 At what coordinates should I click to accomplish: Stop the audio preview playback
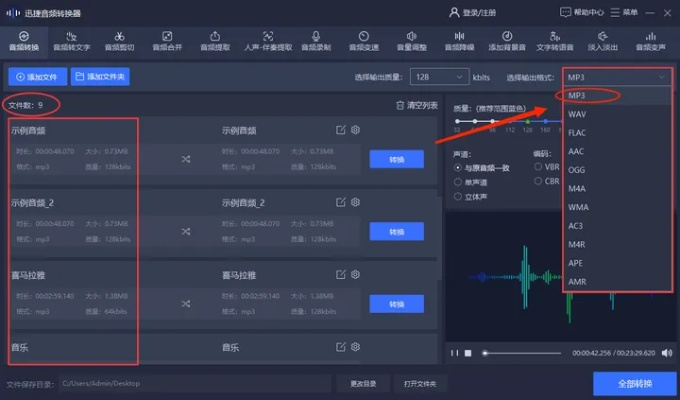pyautogui.click(x=468, y=353)
